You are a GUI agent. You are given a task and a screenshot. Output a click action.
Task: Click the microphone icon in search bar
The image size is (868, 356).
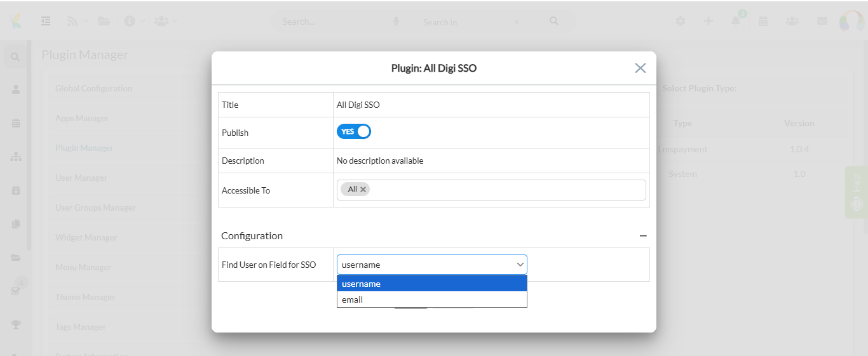pos(396,22)
